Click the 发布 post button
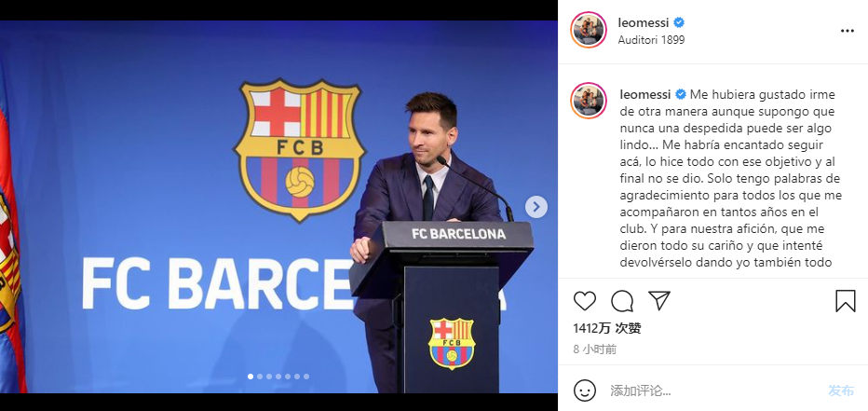Image resolution: width=868 pixels, height=411 pixels. click(x=841, y=390)
